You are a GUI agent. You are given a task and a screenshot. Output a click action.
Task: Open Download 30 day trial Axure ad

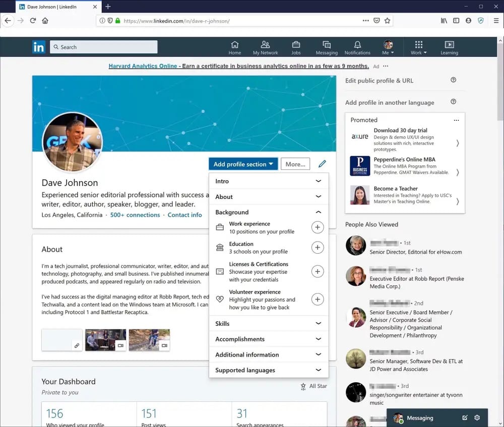[x=405, y=139]
